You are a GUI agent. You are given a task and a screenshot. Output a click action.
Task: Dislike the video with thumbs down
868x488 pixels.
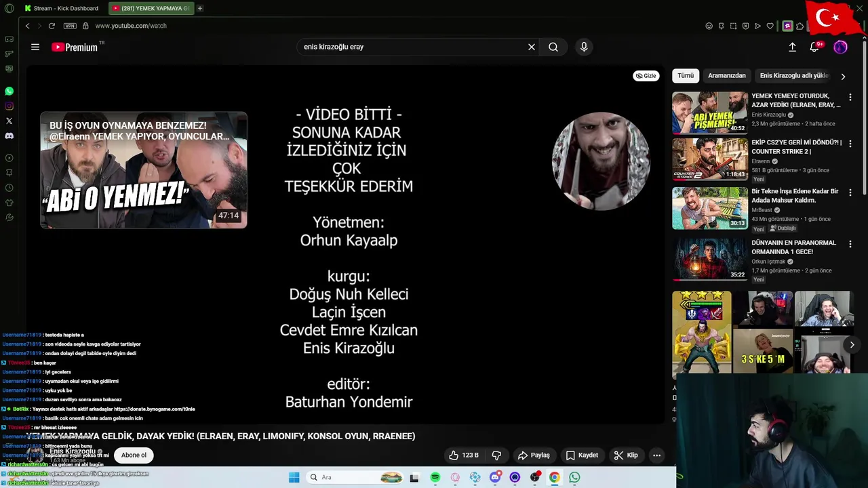point(496,455)
